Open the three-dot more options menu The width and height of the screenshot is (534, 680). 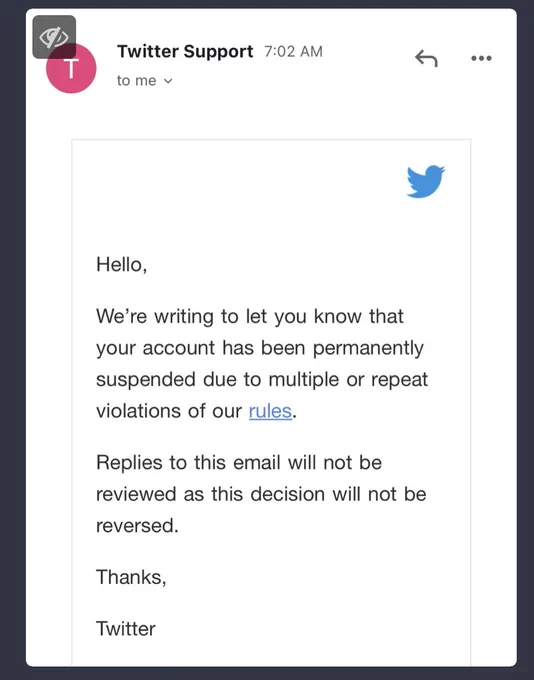(x=481, y=58)
